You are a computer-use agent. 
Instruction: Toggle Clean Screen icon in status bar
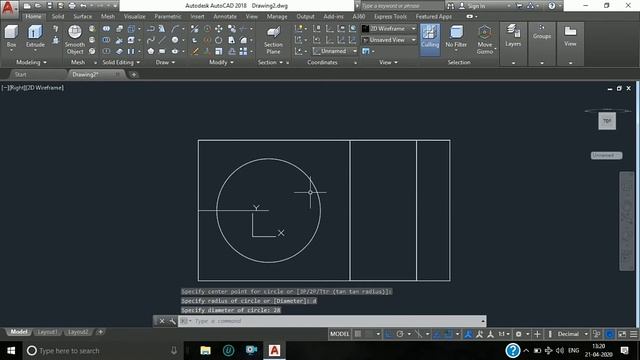[x=622, y=334]
